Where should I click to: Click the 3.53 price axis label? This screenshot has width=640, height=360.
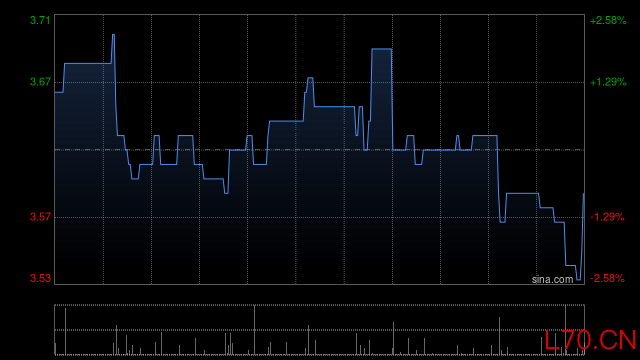pyautogui.click(x=40, y=278)
